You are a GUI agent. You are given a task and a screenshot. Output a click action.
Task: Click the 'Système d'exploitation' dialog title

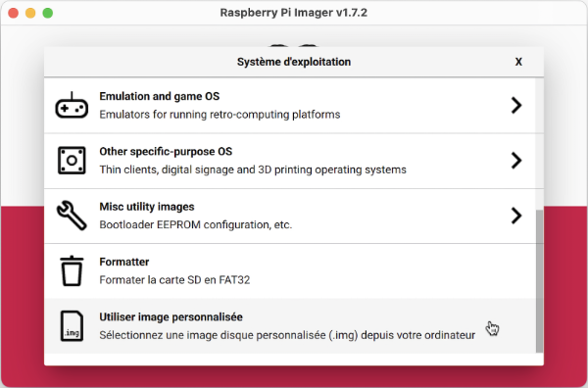(294, 62)
